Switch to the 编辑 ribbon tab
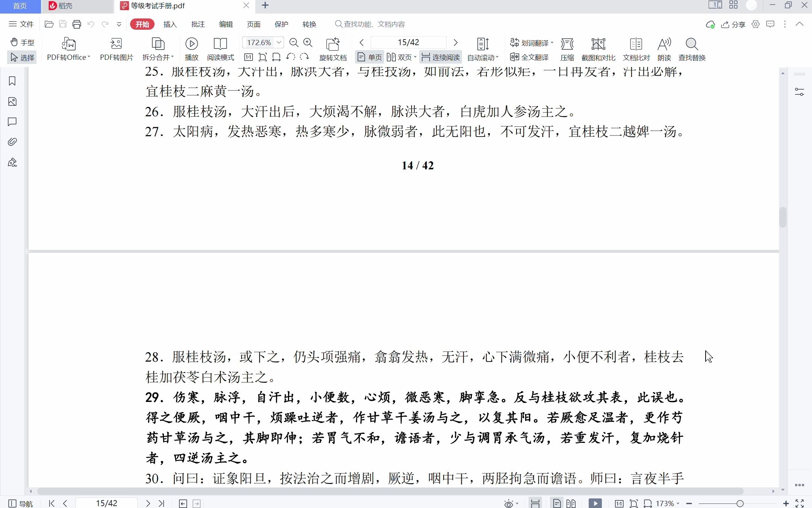Image resolution: width=812 pixels, height=508 pixels. tap(226, 24)
